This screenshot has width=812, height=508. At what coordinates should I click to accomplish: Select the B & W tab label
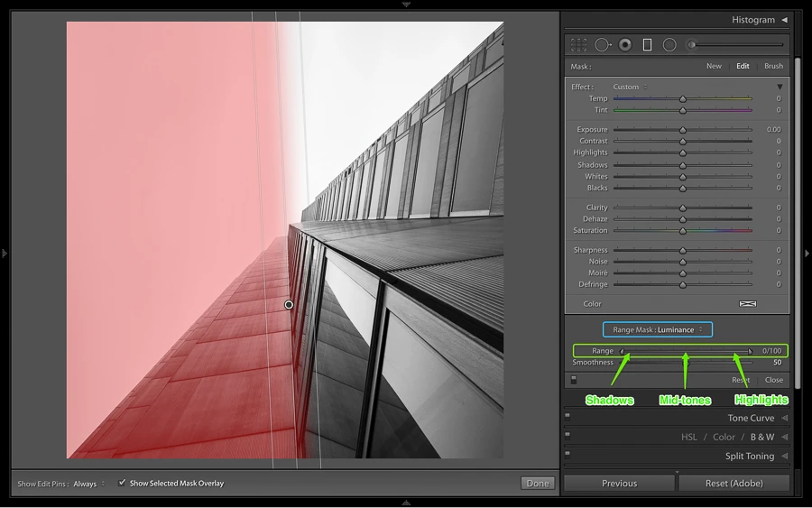[x=762, y=437]
